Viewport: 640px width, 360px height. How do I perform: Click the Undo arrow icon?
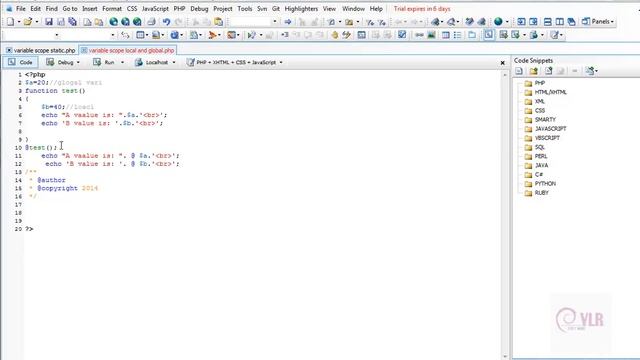(x=166, y=22)
